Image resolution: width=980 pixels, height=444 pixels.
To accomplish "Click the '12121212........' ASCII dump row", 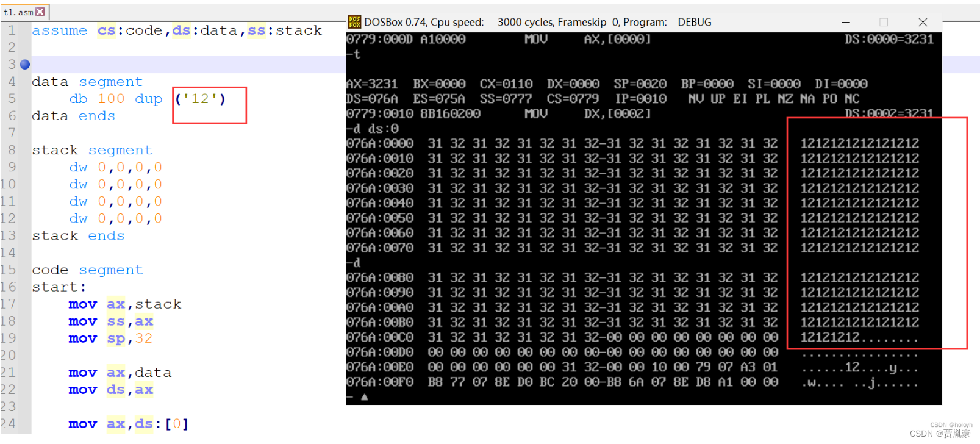I will (859, 337).
